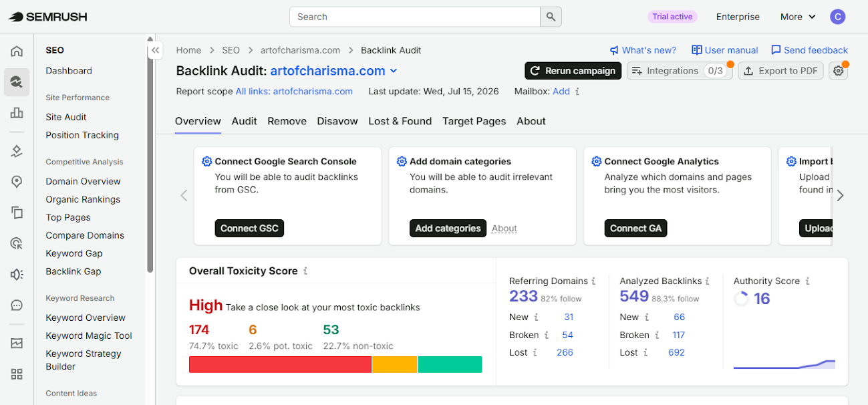Expand the More menu
This screenshot has width=868, height=405.
coord(798,17)
